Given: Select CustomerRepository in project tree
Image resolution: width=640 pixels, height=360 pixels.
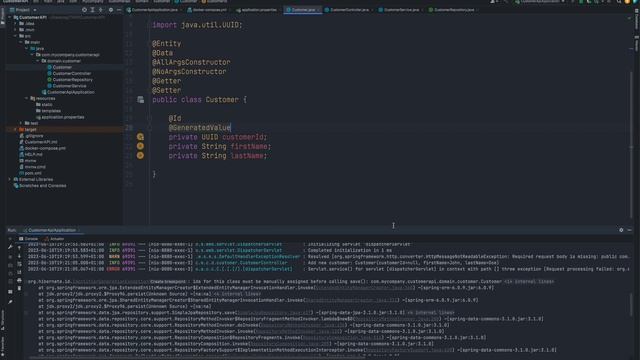Looking at the screenshot, I should (69, 80).
